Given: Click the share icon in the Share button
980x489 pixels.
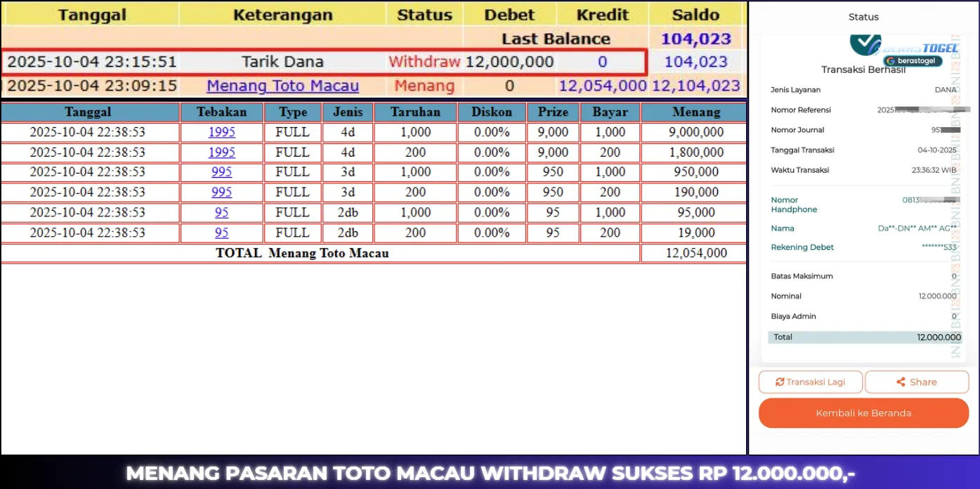Looking at the screenshot, I should tap(901, 382).
